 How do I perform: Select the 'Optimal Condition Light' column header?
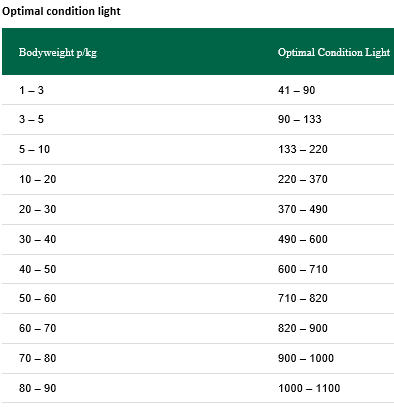(334, 52)
